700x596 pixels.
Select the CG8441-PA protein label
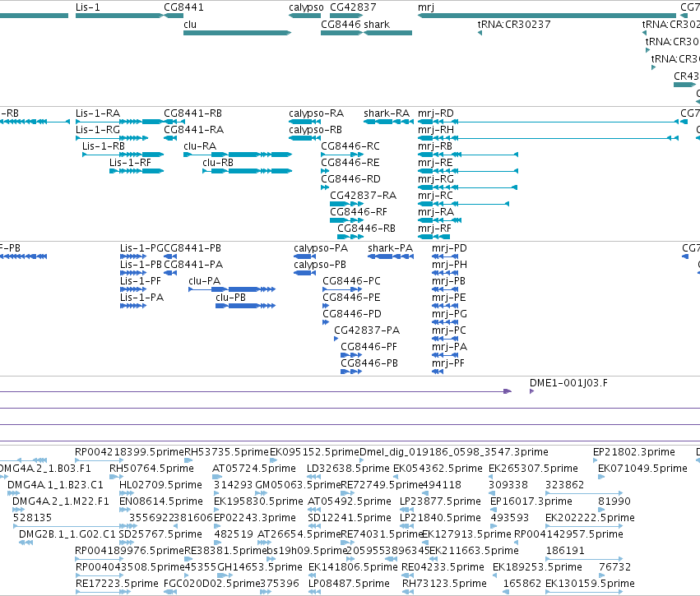coord(193,265)
